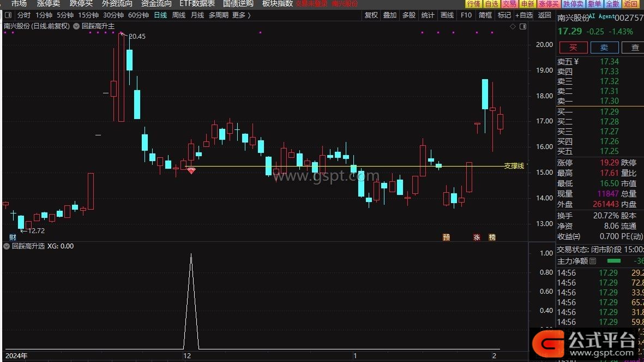Add stock with the +自选 button

click(x=524, y=15)
